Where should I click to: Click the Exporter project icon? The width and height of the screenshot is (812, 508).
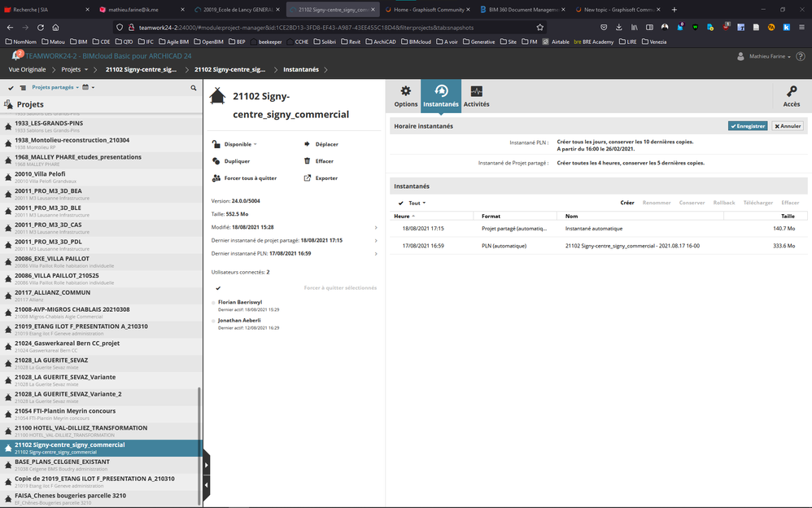[307, 178]
